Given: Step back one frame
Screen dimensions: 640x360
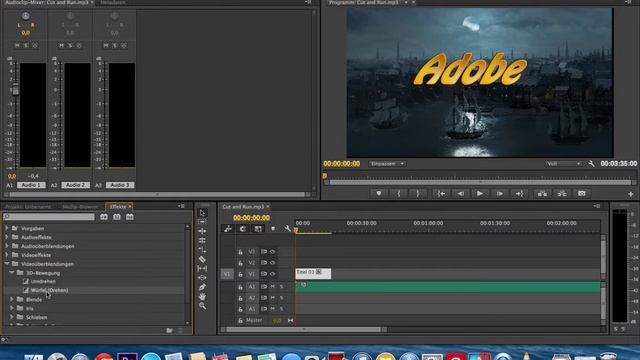Looking at the screenshot, I should [x=460, y=193].
